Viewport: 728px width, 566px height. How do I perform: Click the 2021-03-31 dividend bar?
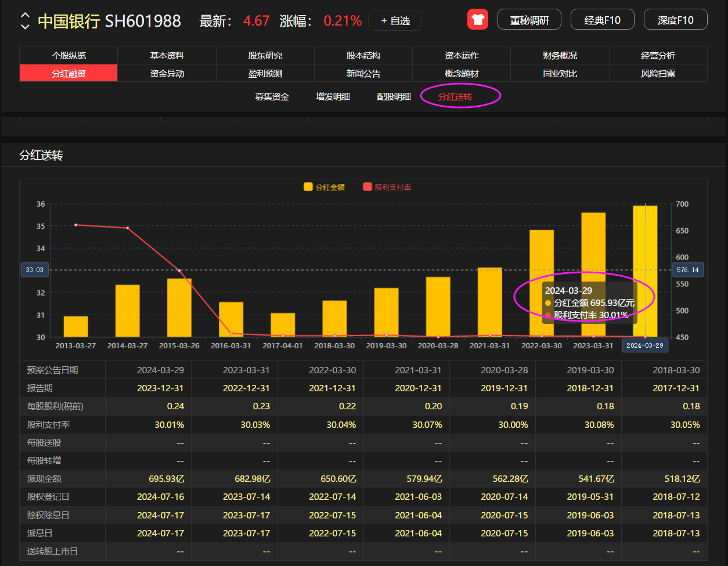[490, 302]
